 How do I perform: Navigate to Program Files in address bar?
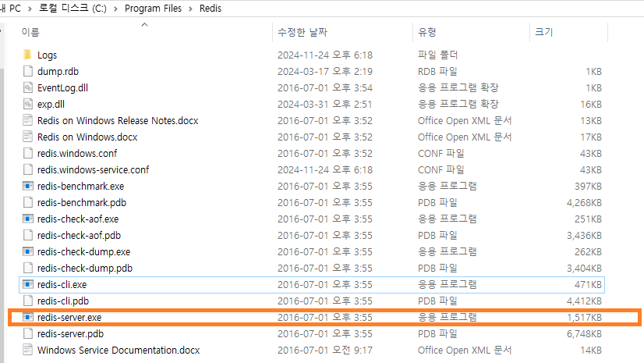click(x=153, y=9)
